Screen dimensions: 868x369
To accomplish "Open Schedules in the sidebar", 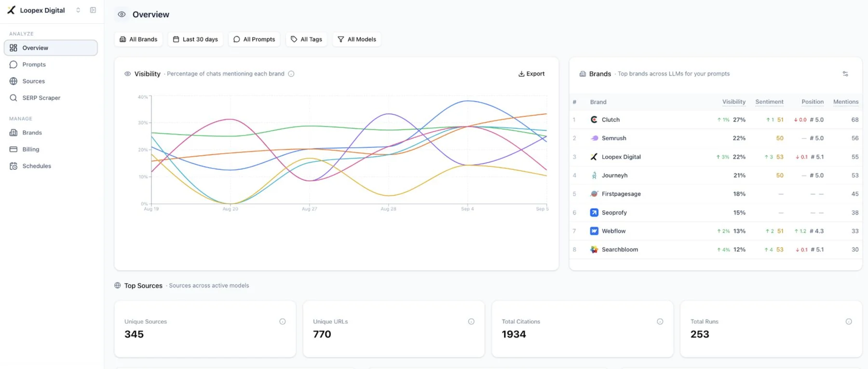I will 51,166.
